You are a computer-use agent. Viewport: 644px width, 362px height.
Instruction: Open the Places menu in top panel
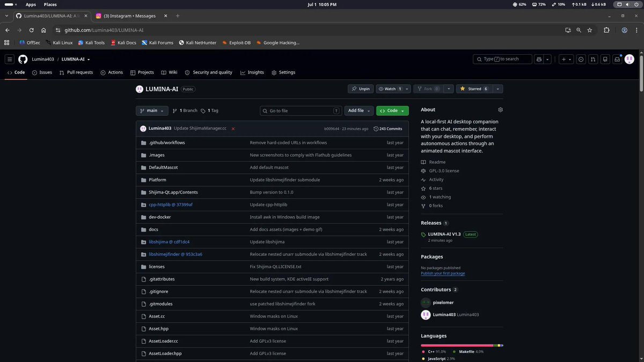coord(50,4)
